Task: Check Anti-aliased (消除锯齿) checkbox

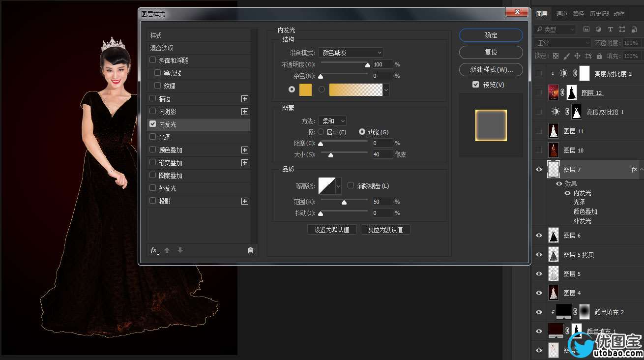Action: click(x=351, y=185)
